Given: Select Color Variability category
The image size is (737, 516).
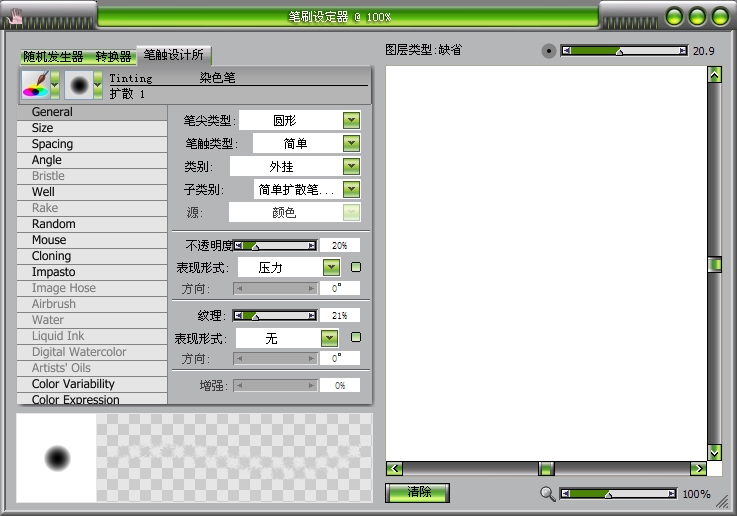Looking at the screenshot, I should pos(92,383).
